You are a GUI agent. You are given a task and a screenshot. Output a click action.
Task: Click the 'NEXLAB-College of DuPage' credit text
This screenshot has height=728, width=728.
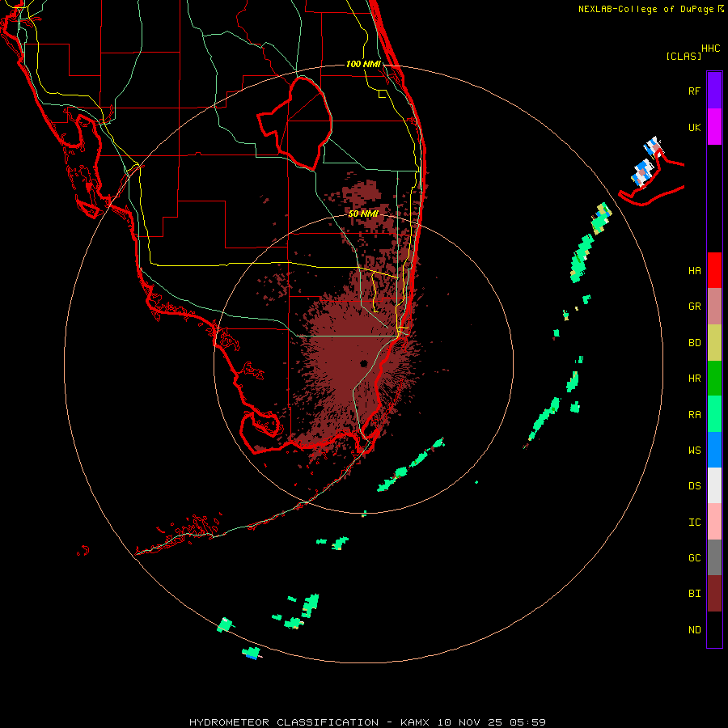tap(645, 9)
